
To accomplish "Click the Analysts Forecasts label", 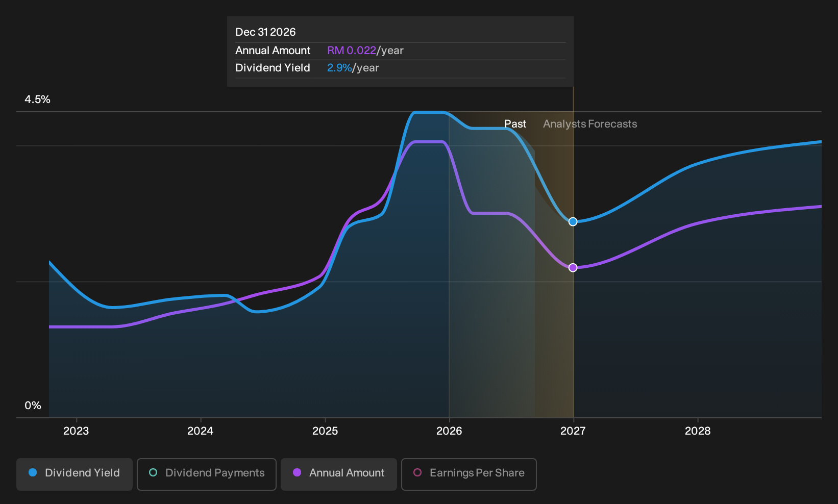I will [x=590, y=124].
